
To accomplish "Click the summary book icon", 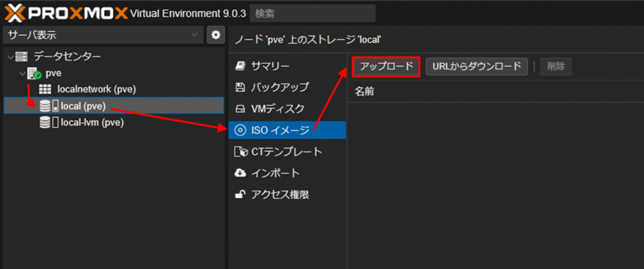I will point(240,66).
